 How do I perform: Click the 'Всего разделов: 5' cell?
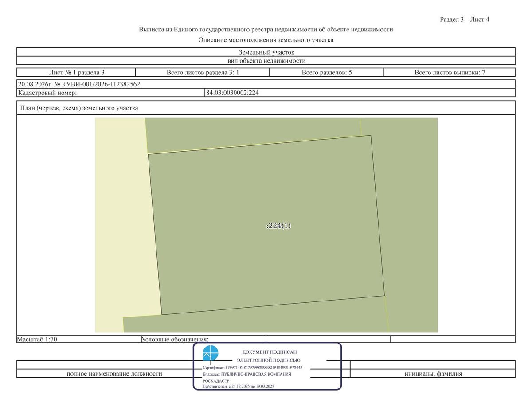tap(326, 72)
